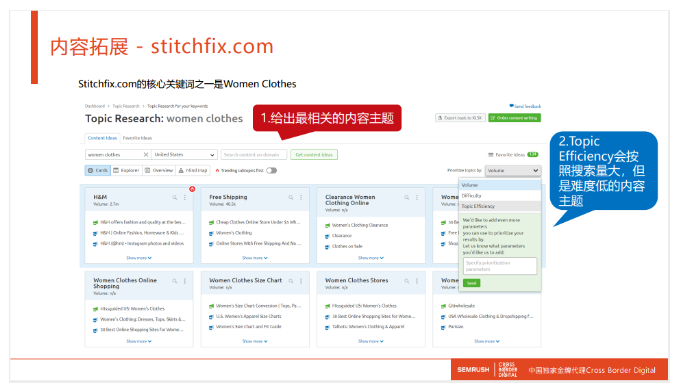Click the 'Clearance' headline in clearance card
676x385 pixels.
pos(342,236)
